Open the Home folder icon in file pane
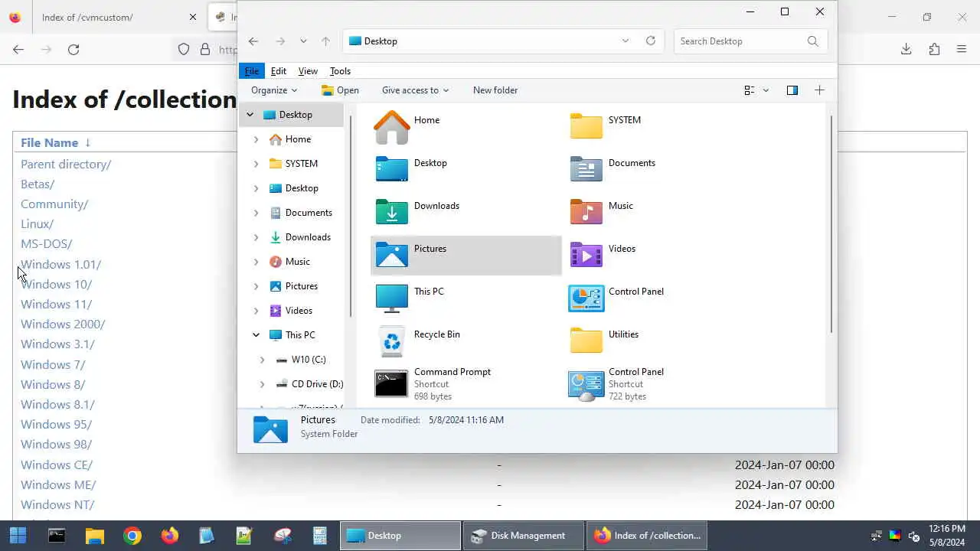Screen dimensions: 980x551 [x=391, y=126]
